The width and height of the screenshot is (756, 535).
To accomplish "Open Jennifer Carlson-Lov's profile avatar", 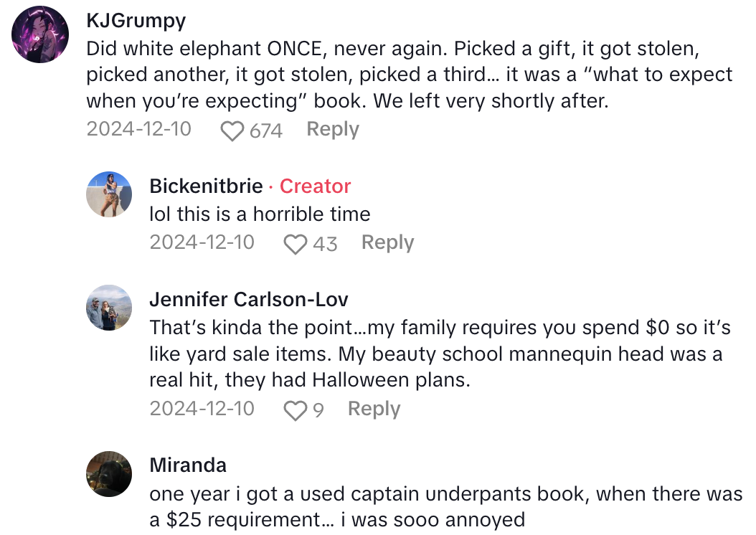I will [109, 308].
